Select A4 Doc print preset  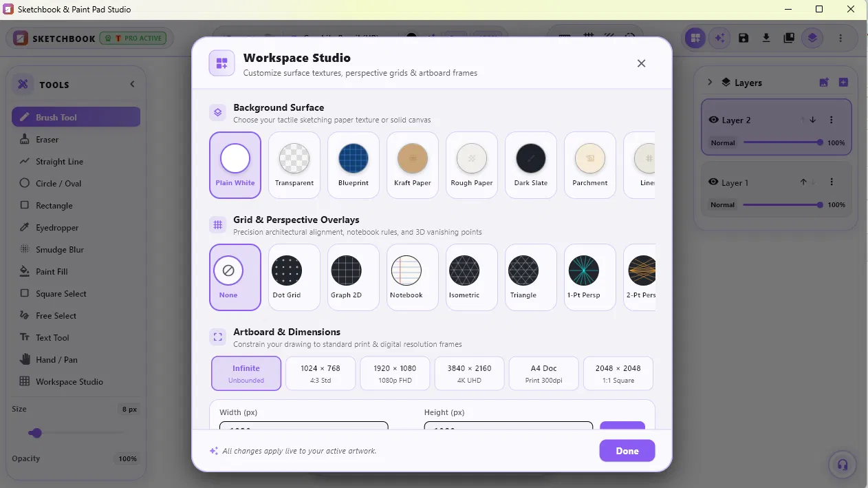[544, 374]
